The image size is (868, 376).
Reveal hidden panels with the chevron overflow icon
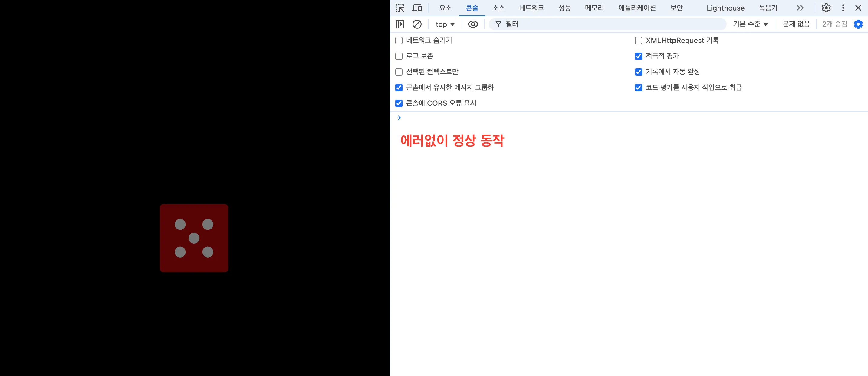(800, 8)
